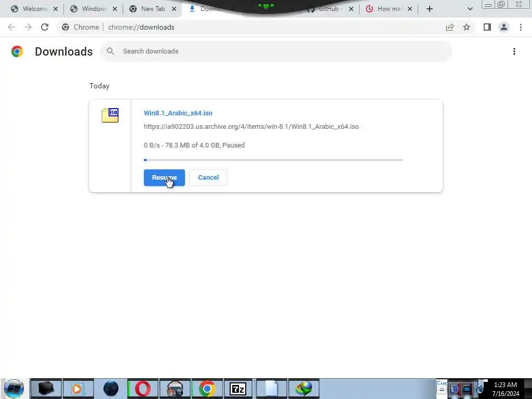Viewport: 532px width, 399px height.
Task: Click the Downloads page title
Action: tap(64, 51)
